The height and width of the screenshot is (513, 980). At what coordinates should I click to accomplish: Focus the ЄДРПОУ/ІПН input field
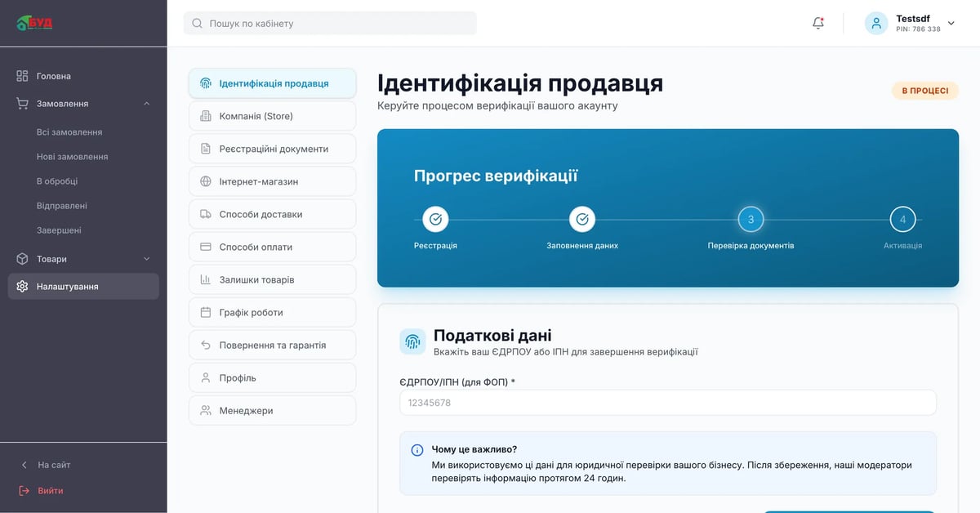pos(667,403)
